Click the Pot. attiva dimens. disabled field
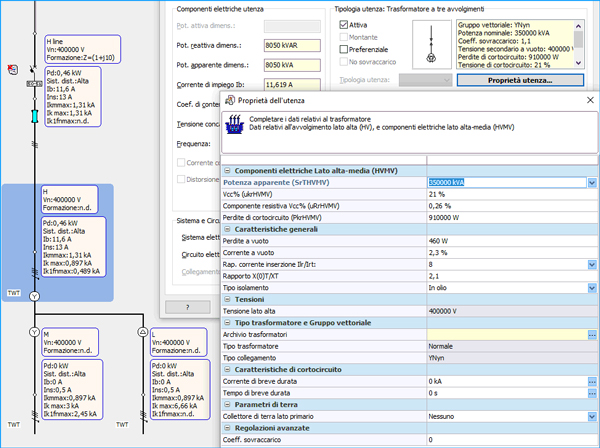Screen dimensions: 600x448 292,26
